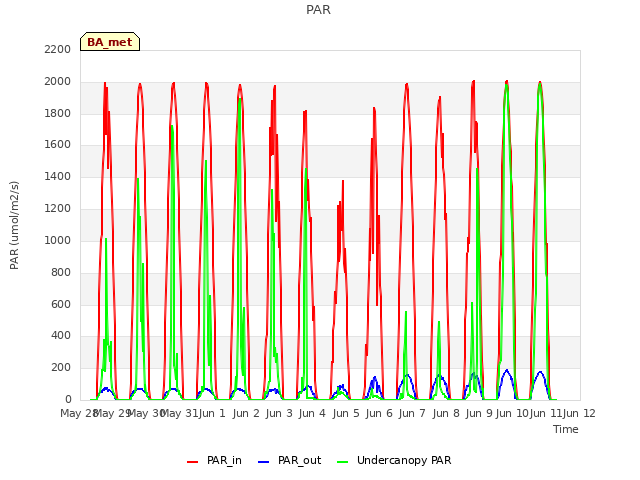This screenshot has height=480, width=640.
Task: Click the BA_met annotation label
Action: [x=110, y=42]
